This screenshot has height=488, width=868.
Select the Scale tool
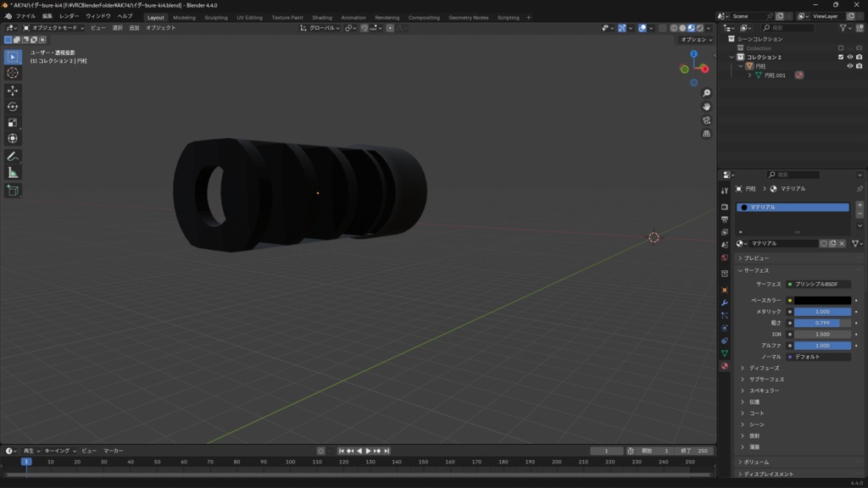pyautogui.click(x=13, y=123)
